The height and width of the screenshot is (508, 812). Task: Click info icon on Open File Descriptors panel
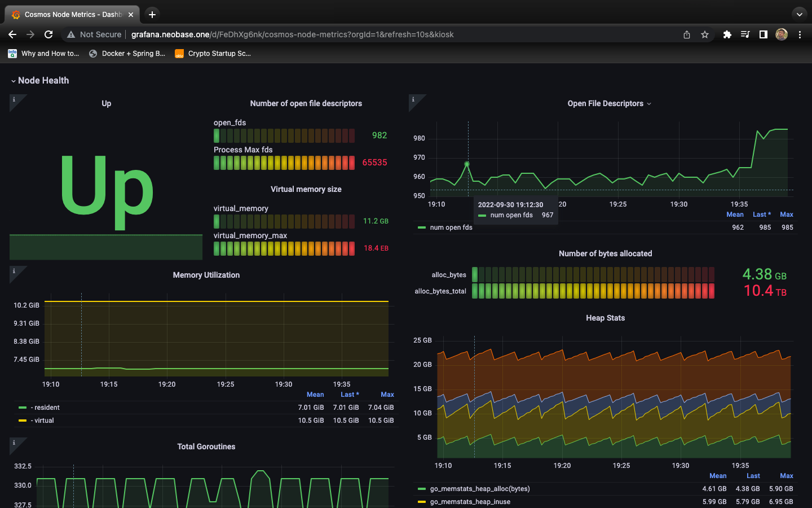point(413,100)
